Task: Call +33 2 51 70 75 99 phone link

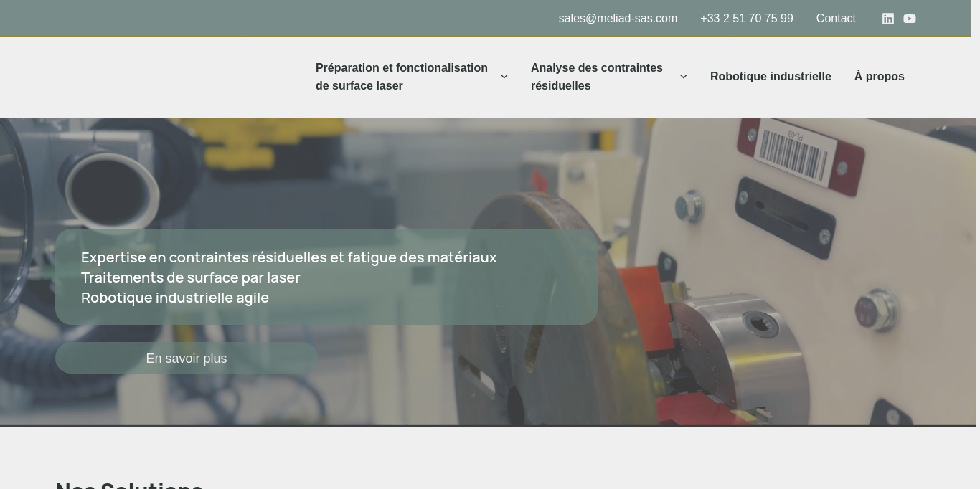Action: pyautogui.click(x=746, y=19)
